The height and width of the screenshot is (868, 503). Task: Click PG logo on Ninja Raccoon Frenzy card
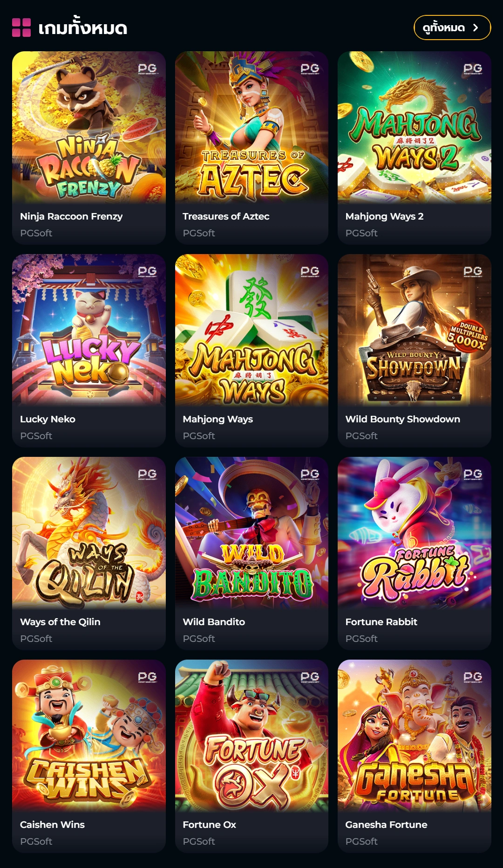click(x=147, y=69)
